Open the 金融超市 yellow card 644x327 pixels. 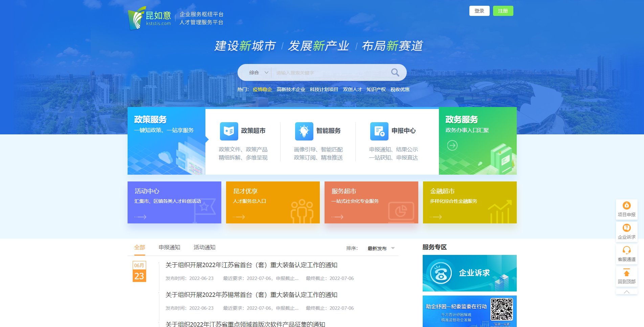tap(469, 202)
